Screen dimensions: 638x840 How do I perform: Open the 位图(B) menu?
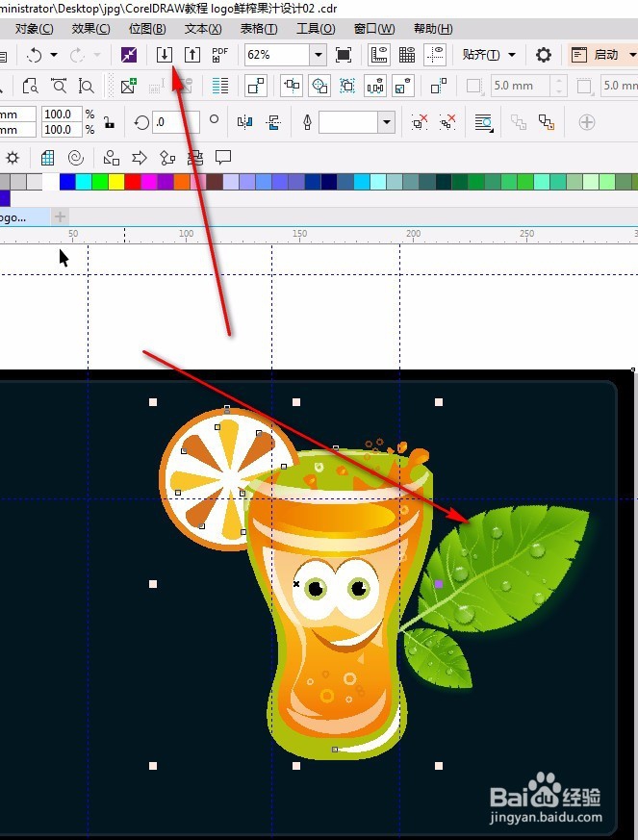point(147,29)
